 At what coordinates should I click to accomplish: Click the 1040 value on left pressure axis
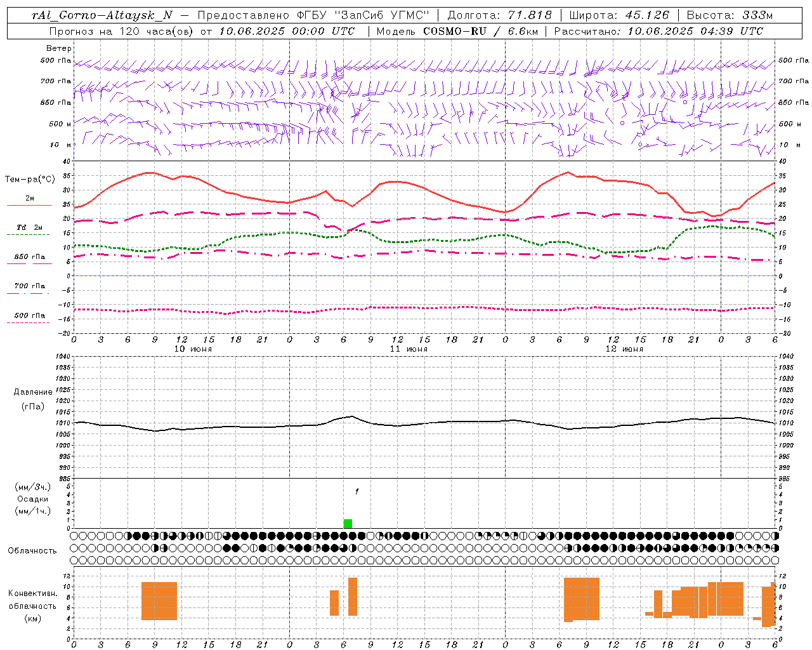click(63, 357)
